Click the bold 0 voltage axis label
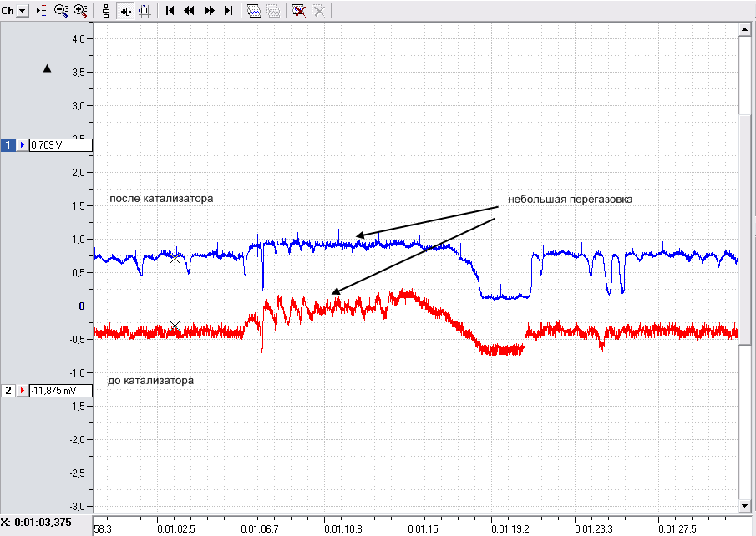This screenshot has height=536, width=756. [x=82, y=306]
